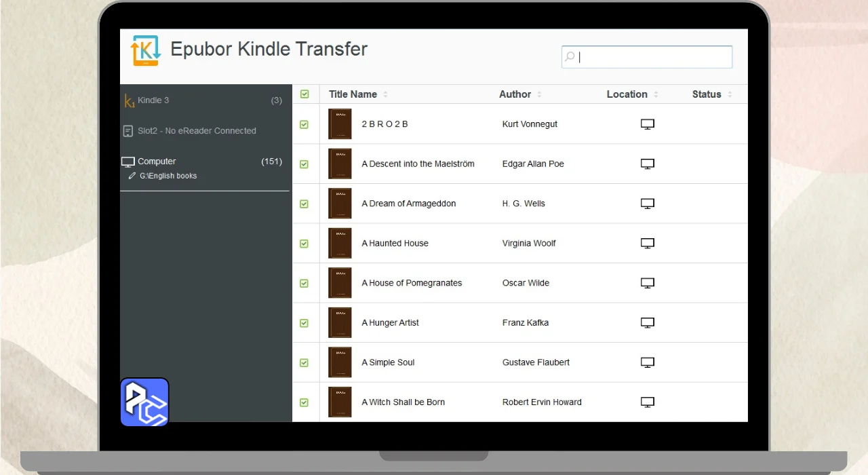Click the Status column header
This screenshot has width=868, height=475.
[x=707, y=94]
